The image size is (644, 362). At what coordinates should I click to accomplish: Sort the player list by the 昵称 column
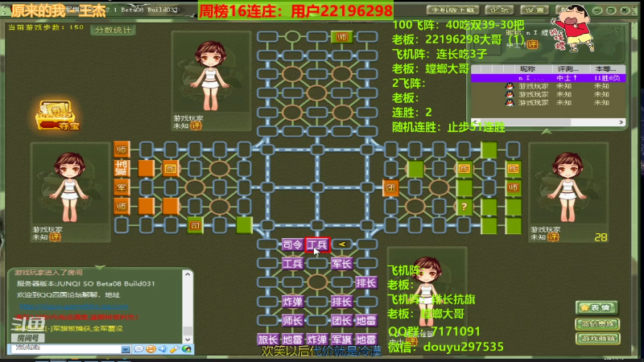527,69
